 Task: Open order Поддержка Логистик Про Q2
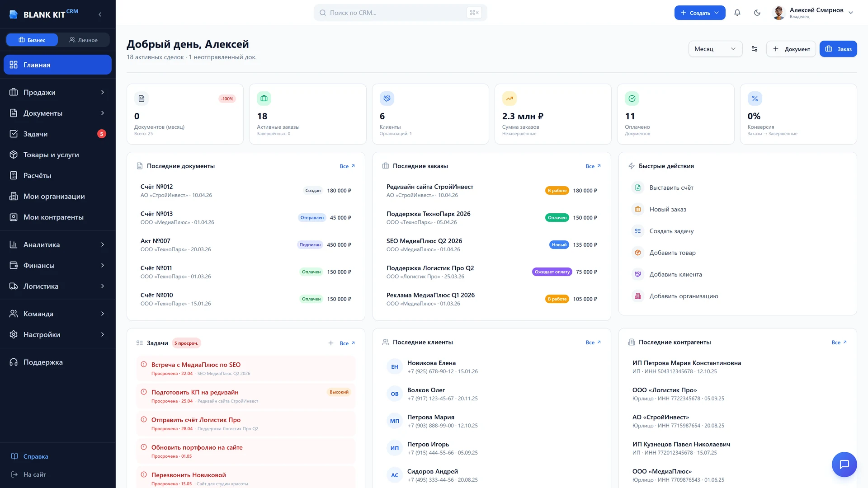(492, 272)
